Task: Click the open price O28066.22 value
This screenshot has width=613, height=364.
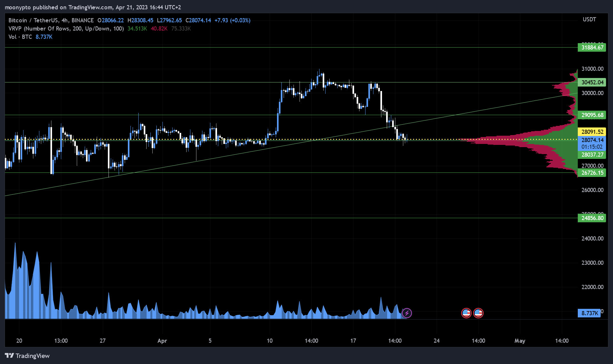Action: tap(111, 20)
